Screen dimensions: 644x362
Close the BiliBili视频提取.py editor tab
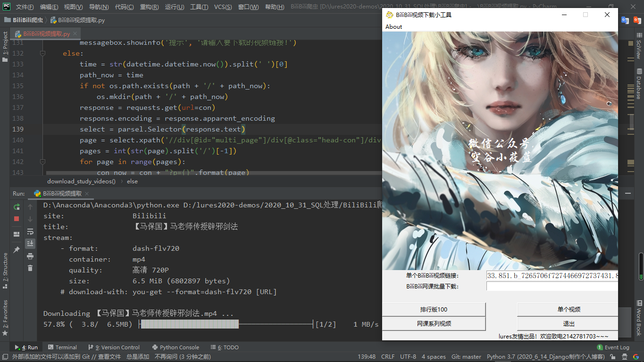[75, 34]
